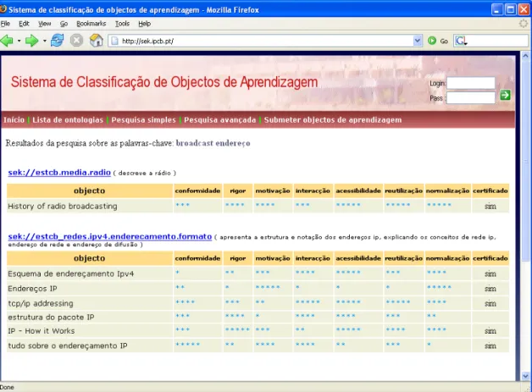The image size is (532, 392).
Task: Click 'motivação' header in the ipv4 table
Action: coord(273,258)
